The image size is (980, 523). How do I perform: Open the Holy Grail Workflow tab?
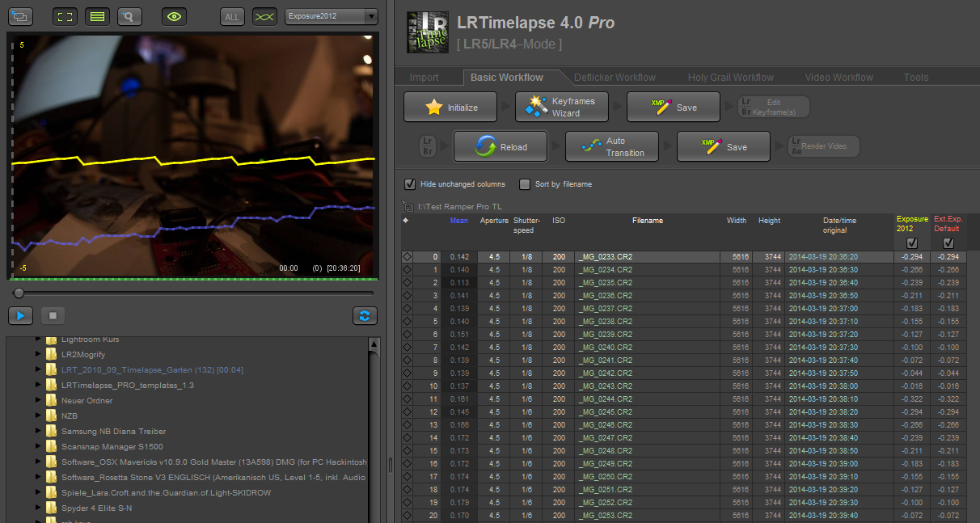[x=731, y=78]
